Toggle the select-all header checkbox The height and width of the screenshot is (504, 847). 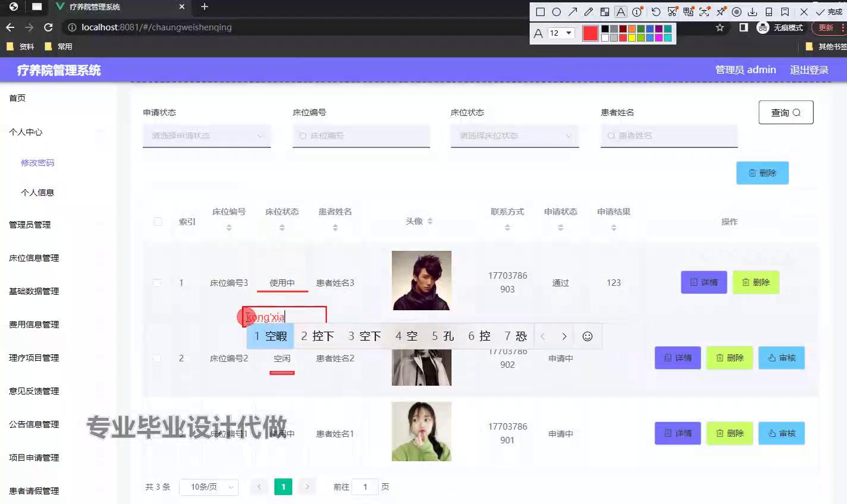coord(158,222)
